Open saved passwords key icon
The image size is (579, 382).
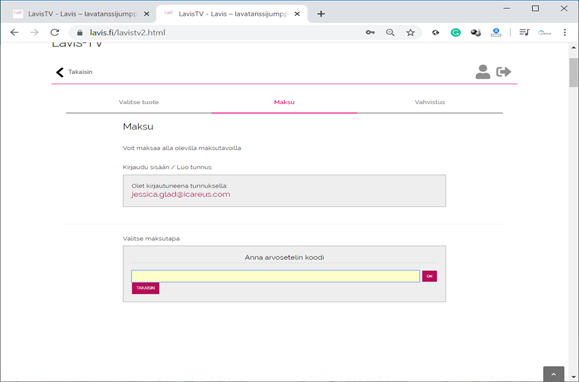coord(370,32)
